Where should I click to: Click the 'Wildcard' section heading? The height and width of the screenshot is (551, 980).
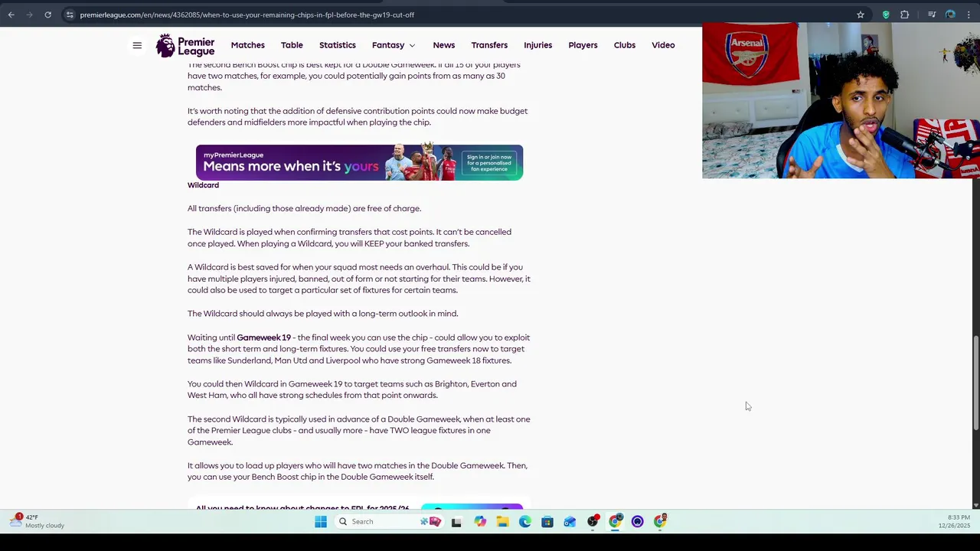click(x=203, y=185)
